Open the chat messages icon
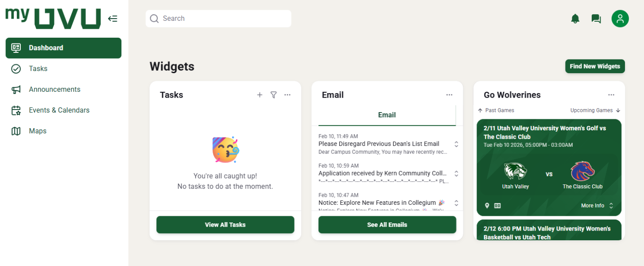Image resolution: width=644 pixels, height=266 pixels. click(x=596, y=19)
